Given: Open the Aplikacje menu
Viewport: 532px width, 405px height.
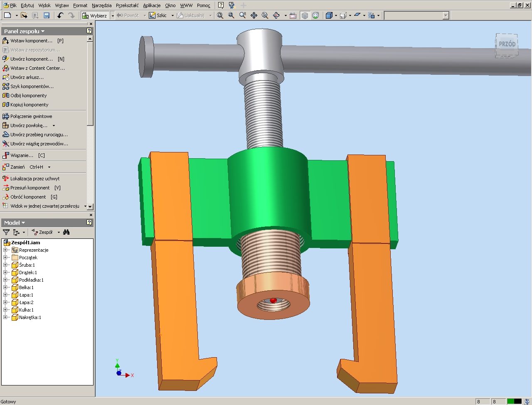Looking at the screenshot, I should pyautogui.click(x=152, y=5).
